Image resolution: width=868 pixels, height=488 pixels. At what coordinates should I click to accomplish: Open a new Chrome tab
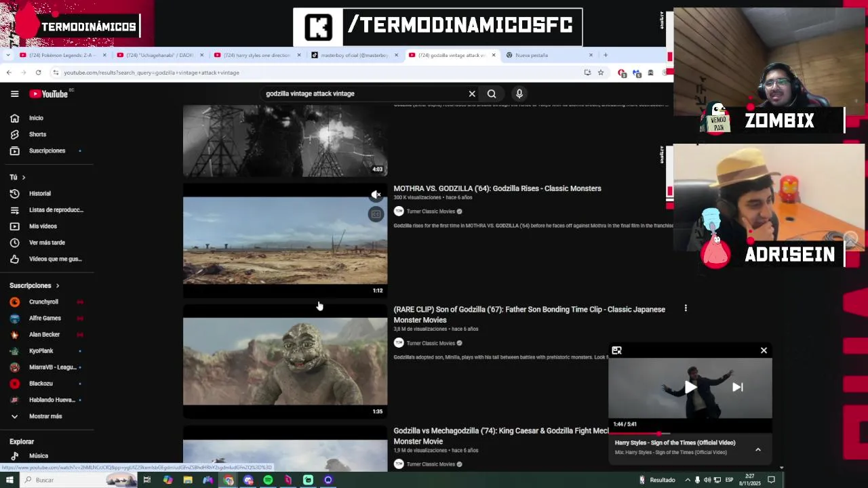606,55
